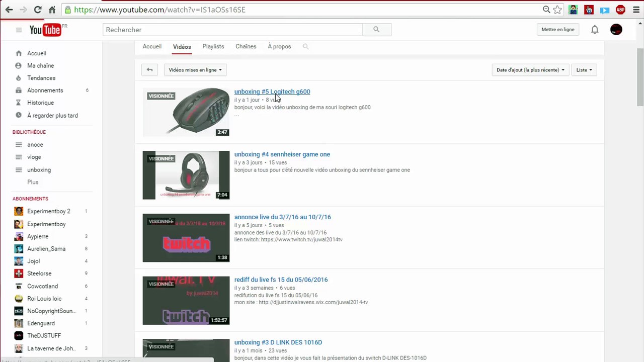Open unboxing #5 Logitech g600 link
Image resolution: width=644 pixels, height=362 pixels.
[x=272, y=92]
